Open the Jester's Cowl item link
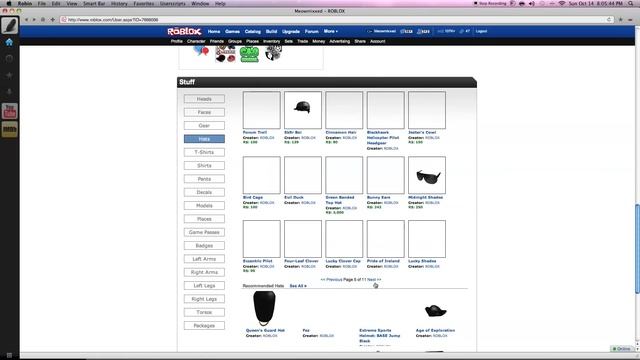Screen dimensions: 640x360 click(422, 132)
